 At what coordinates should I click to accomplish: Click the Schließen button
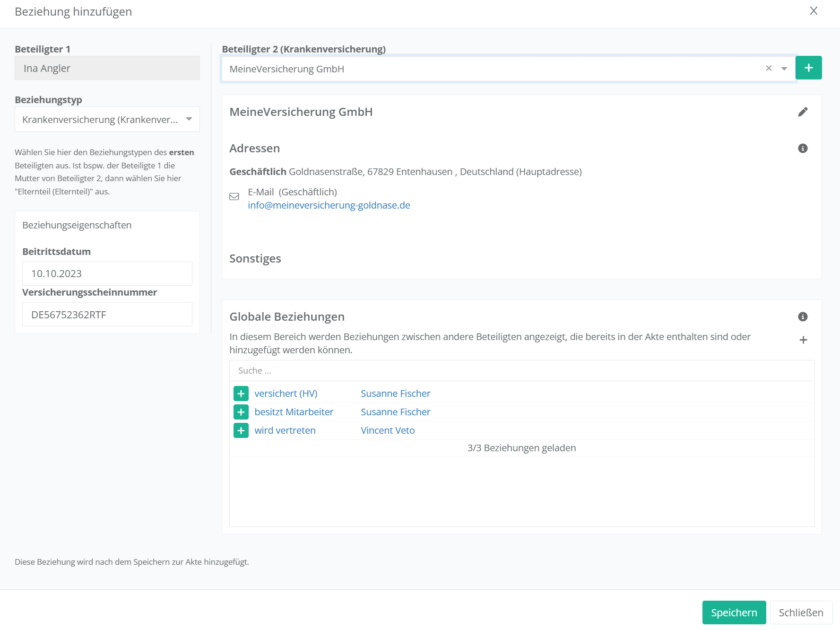point(801,612)
